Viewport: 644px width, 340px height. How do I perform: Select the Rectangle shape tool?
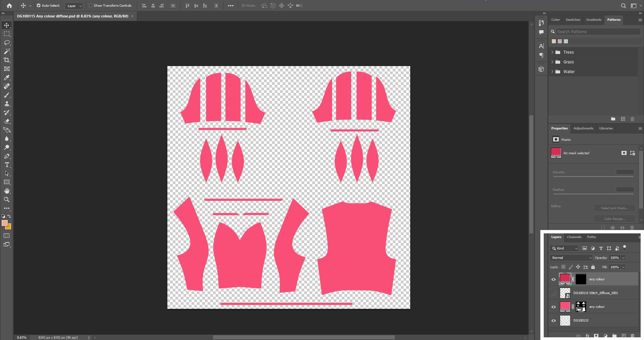click(7, 182)
